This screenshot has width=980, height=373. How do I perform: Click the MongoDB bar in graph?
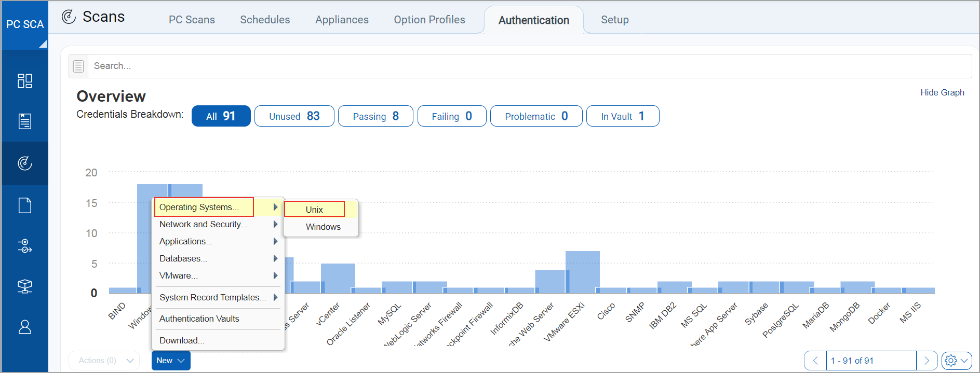(857, 287)
